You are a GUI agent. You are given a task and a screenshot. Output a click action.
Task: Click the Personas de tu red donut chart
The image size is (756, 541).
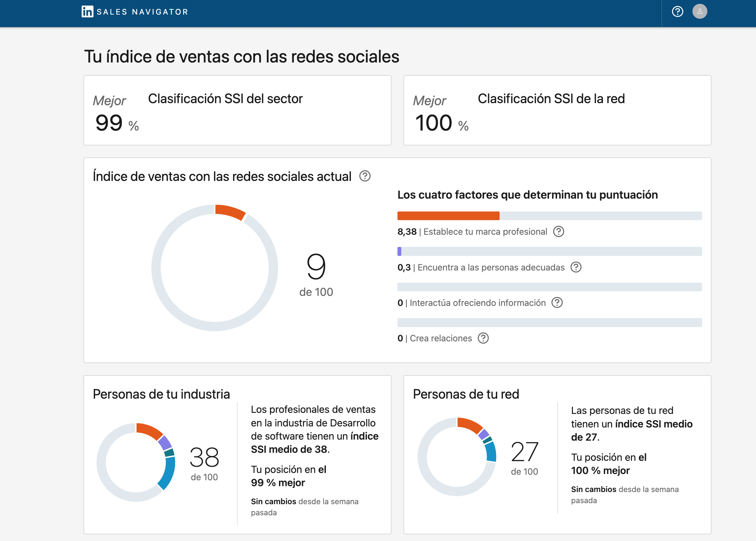(x=457, y=457)
